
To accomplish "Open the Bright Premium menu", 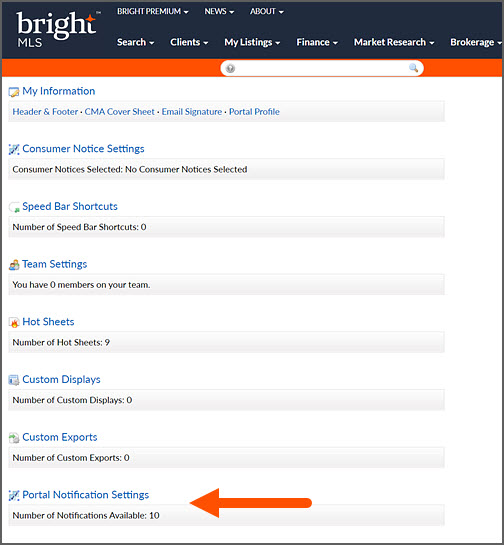I will 153,11.
